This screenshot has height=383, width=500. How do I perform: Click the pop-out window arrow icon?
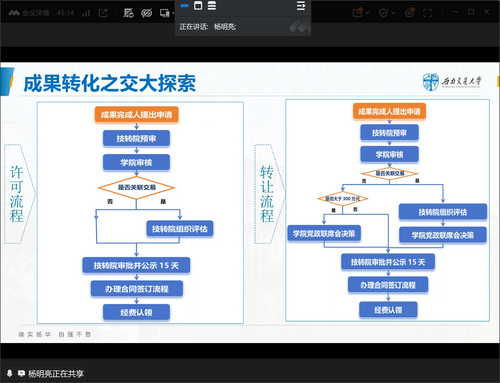pyautogui.click(x=103, y=13)
